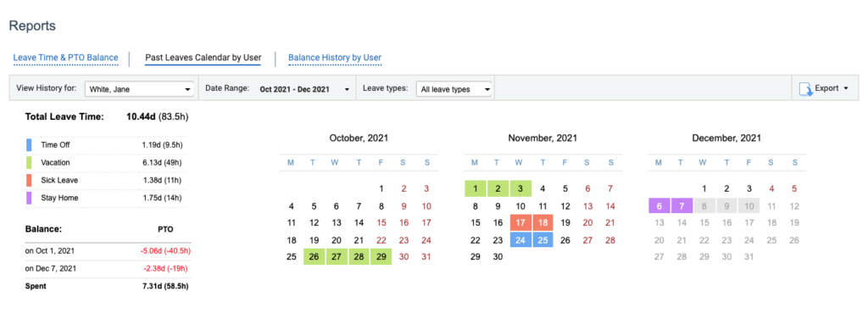This screenshot has height=314, width=868.
Task: Click October 31 in the calendar
Action: point(426,257)
